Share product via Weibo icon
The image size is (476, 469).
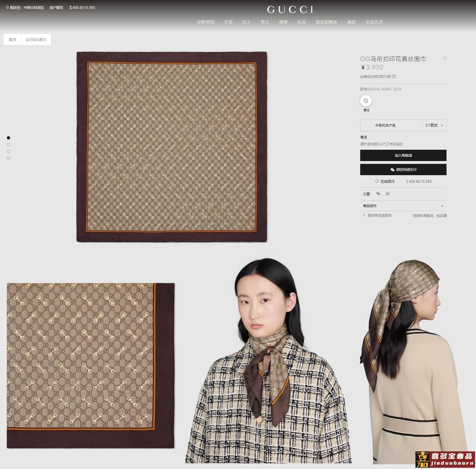(x=388, y=194)
